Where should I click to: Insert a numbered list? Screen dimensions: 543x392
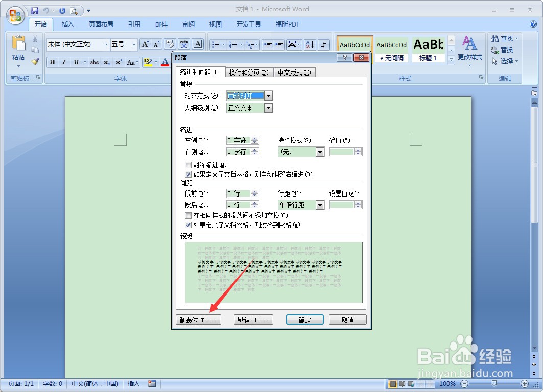click(x=233, y=44)
